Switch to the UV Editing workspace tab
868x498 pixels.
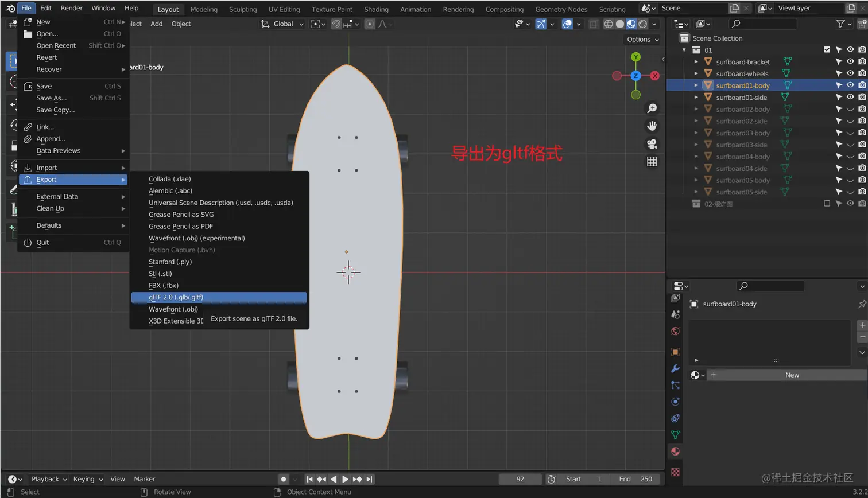pos(284,9)
